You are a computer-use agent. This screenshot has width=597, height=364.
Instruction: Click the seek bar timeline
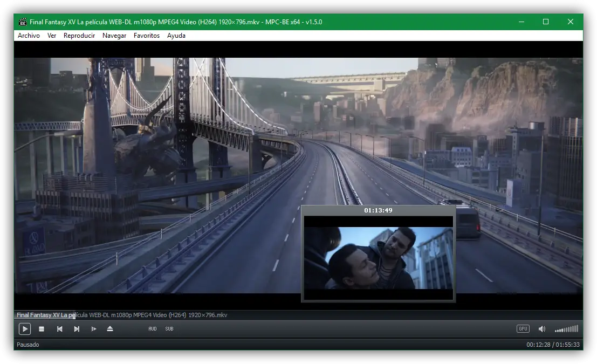pos(299,315)
